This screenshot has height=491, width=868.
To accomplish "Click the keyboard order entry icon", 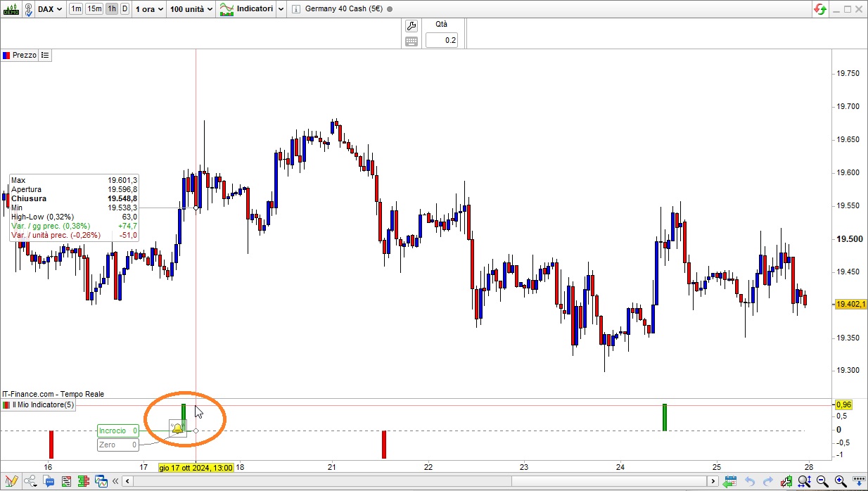I will tap(411, 41).
